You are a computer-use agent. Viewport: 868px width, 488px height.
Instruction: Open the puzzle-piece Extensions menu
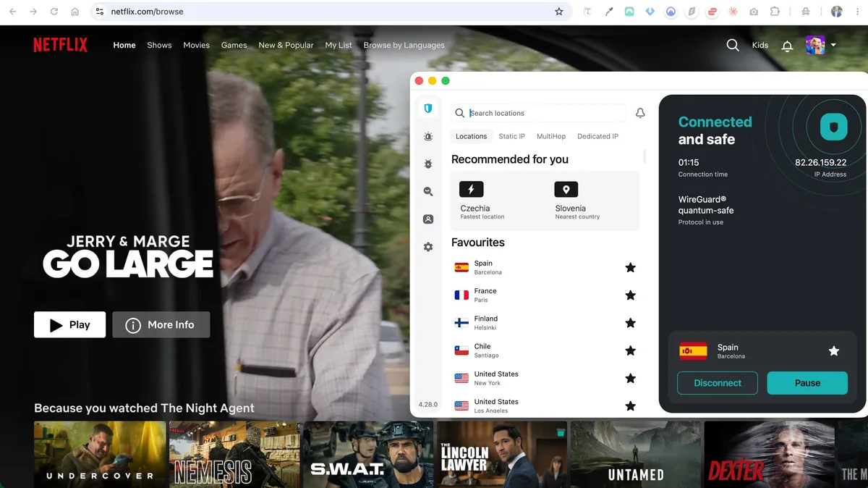[x=775, y=12]
